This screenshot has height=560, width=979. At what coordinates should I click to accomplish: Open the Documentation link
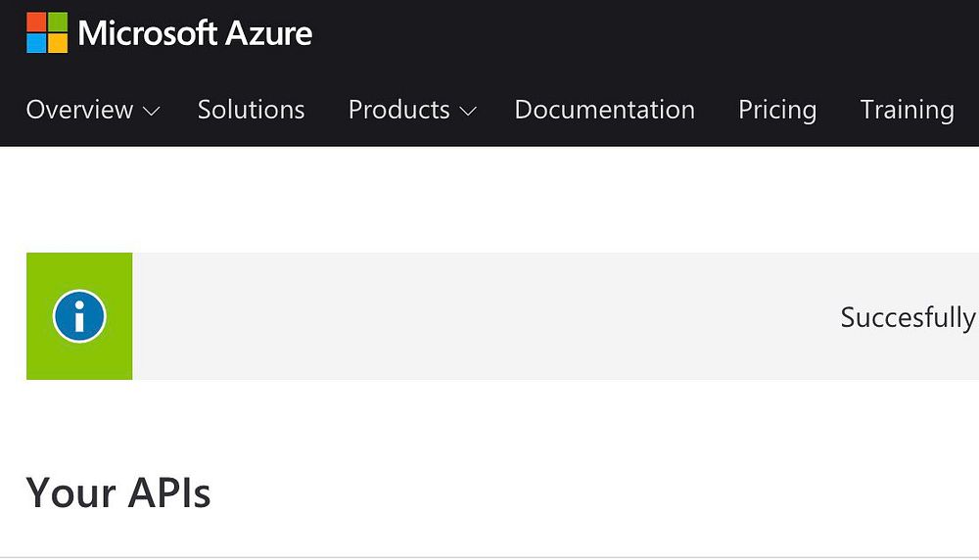coord(604,110)
